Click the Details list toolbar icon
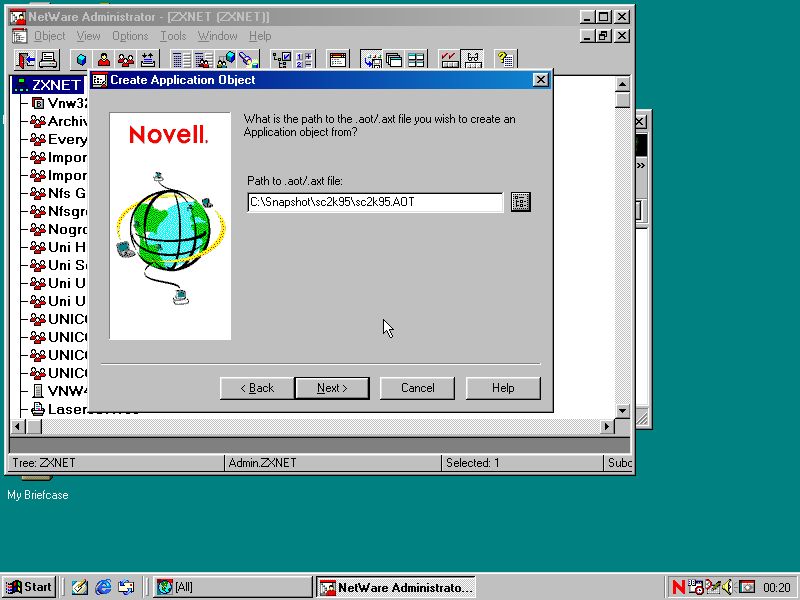Image resolution: width=800 pixels, height=600 pixels. coord(181,60)
